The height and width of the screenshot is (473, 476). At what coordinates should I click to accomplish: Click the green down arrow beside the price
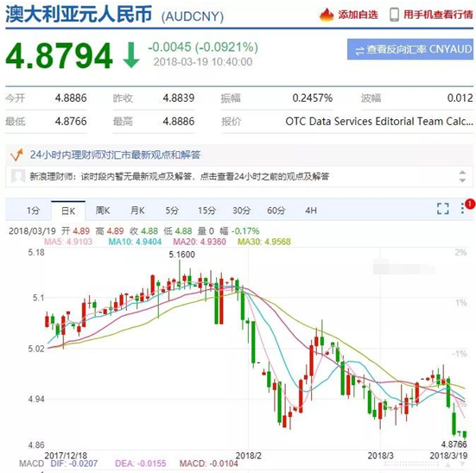[x=131, y=55]
